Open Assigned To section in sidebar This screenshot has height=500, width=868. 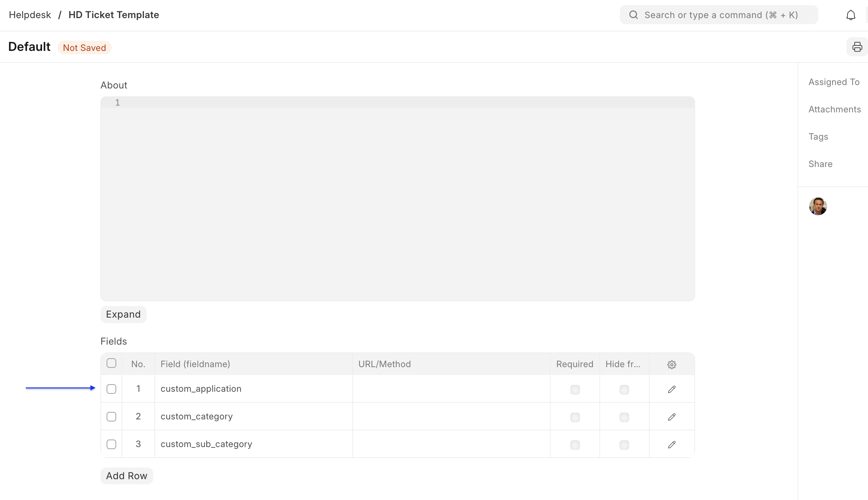pyautogui.click(x=833, y=82)
